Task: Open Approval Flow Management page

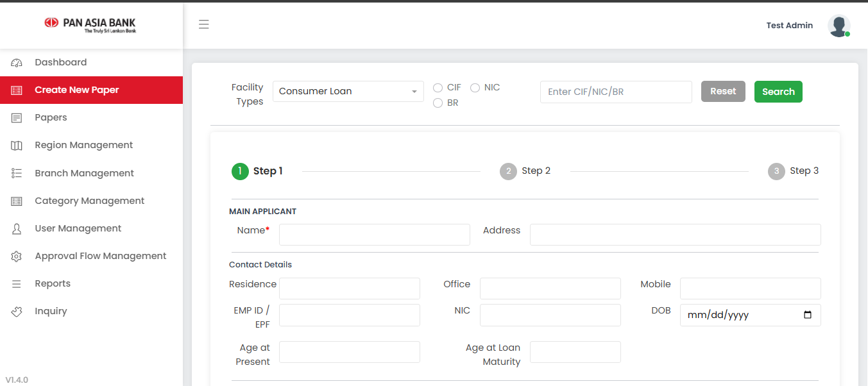Action: click(91, 256)
